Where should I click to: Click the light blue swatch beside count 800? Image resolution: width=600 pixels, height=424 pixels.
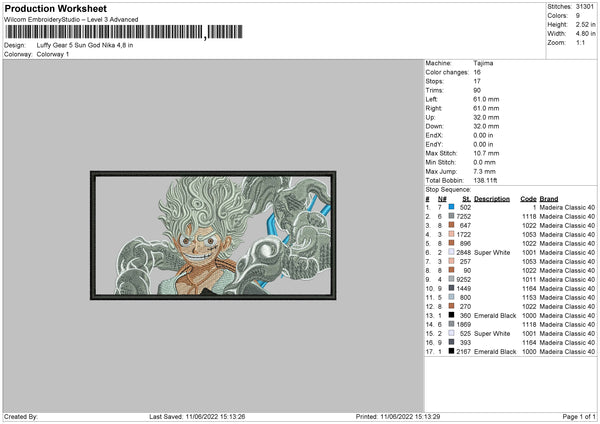pos(452,297)
